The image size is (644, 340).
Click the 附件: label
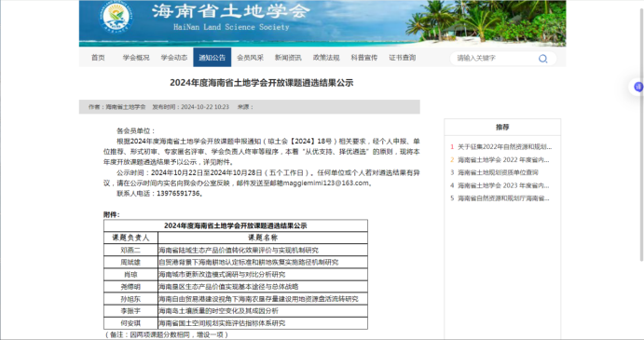[x=111, y=215]
